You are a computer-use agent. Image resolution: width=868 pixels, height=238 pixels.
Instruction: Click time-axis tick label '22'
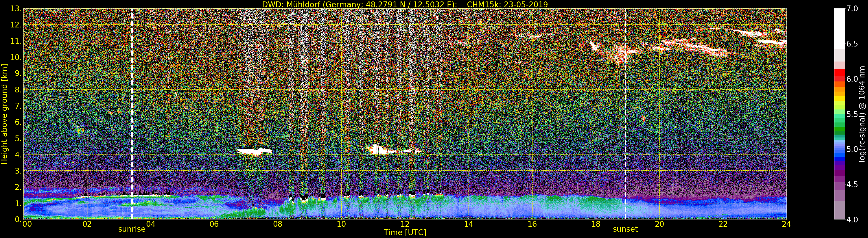pyautogui.click(x=723, y=224)
